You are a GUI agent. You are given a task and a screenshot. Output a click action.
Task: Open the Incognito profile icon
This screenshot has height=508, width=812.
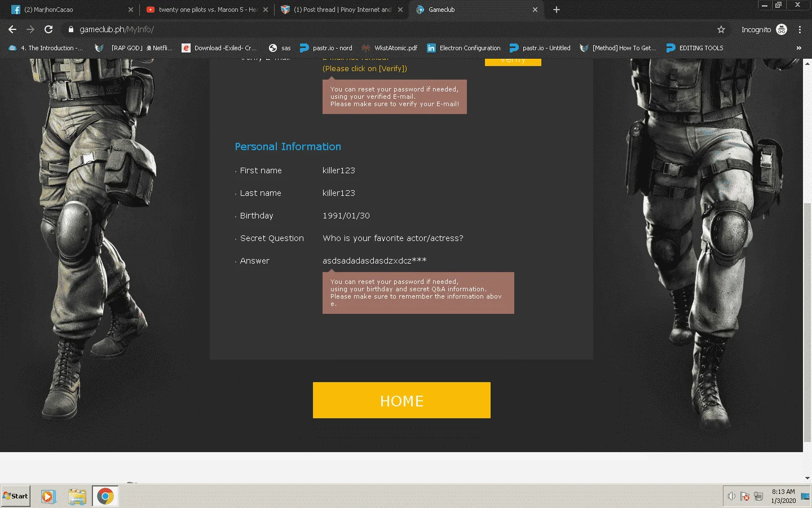pyautogui.click(x=782, y=29)
